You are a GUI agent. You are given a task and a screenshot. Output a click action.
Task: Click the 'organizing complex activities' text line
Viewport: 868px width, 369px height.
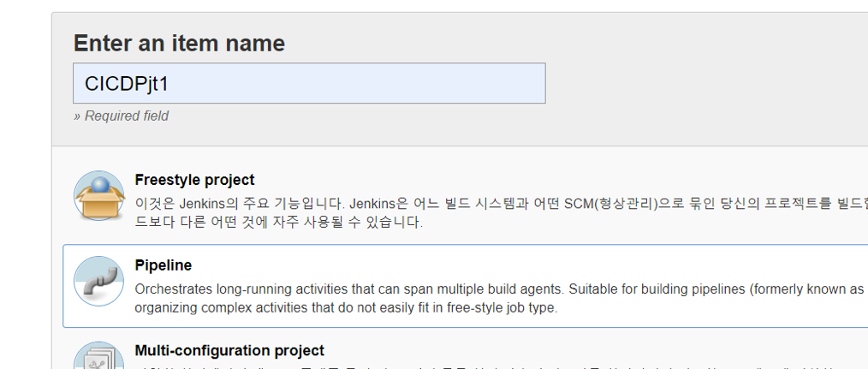pos(346,308)
